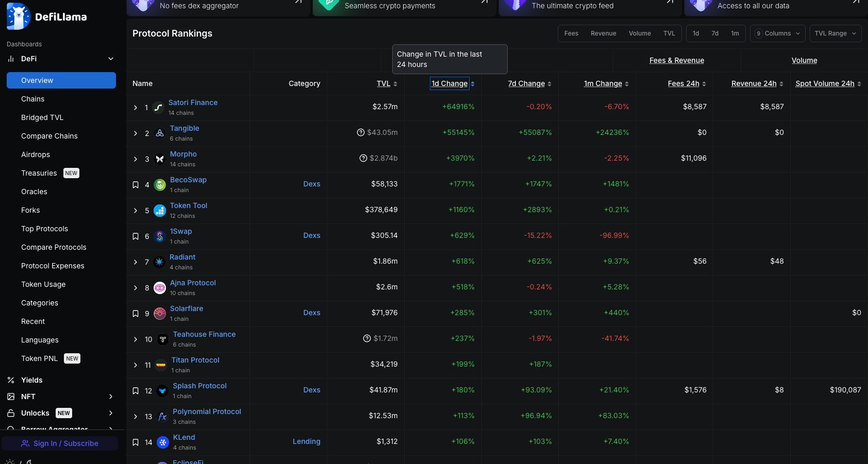
Task: Click Titan Protocol logo icon
Action: tap(161, 365)
